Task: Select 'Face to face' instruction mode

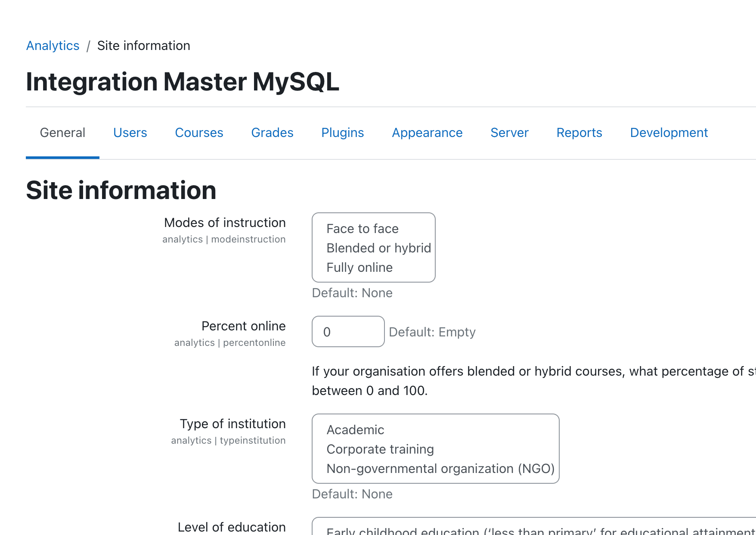Action: (x=363, y=229)
